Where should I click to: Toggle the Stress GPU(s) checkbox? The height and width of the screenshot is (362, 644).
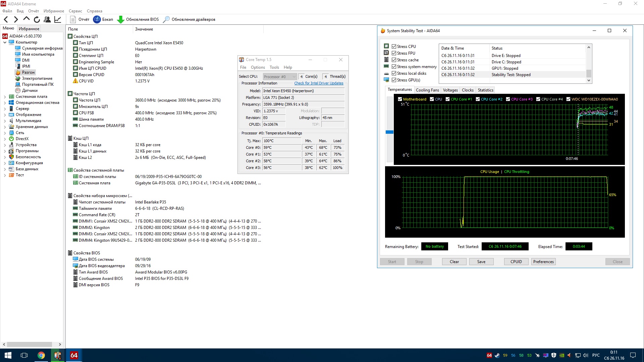(394, 80)
